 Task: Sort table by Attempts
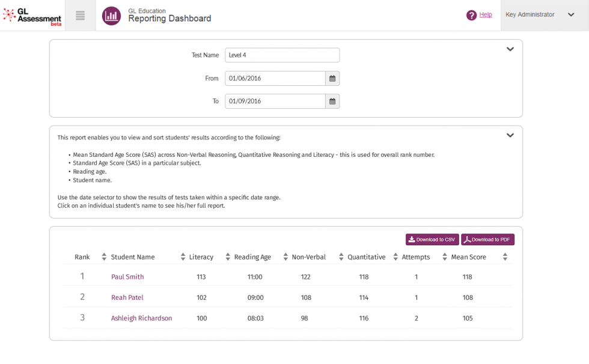coord(445,257)
